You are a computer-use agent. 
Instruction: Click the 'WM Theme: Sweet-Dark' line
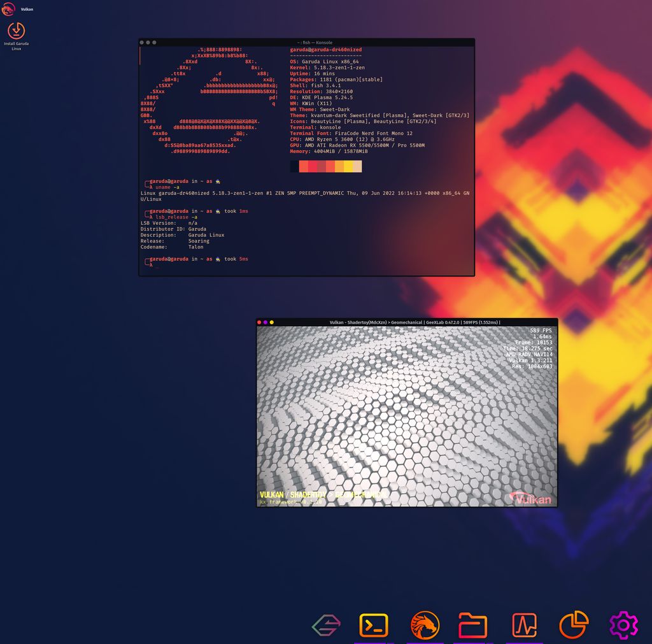[320, 110]
